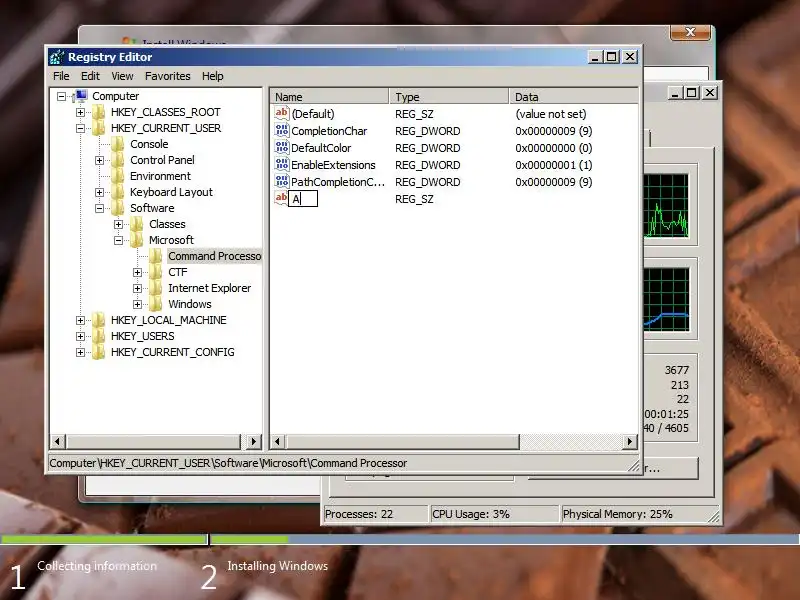Screen dimensions: 800x600
Task: Click the Software folder icon
Action: (x=118, y=208)
